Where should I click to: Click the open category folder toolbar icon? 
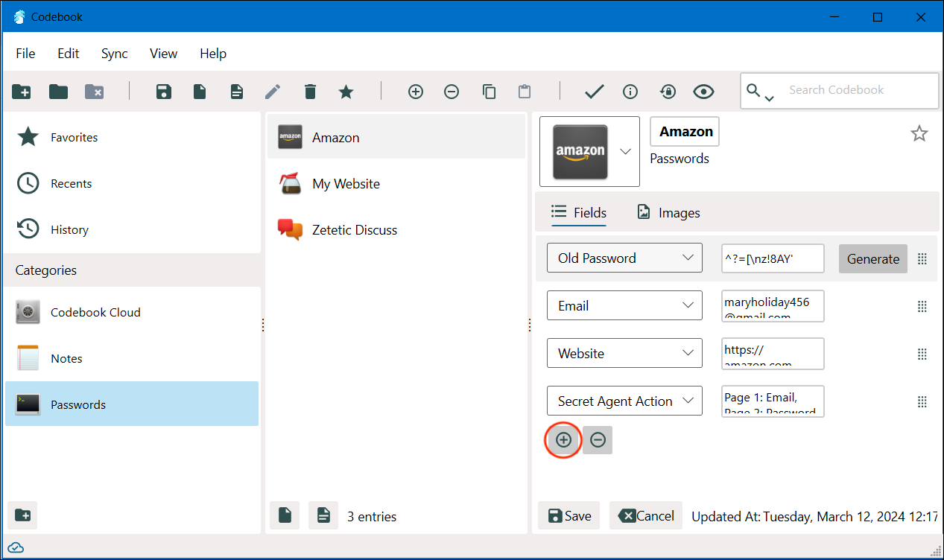(x=58, y=92)
